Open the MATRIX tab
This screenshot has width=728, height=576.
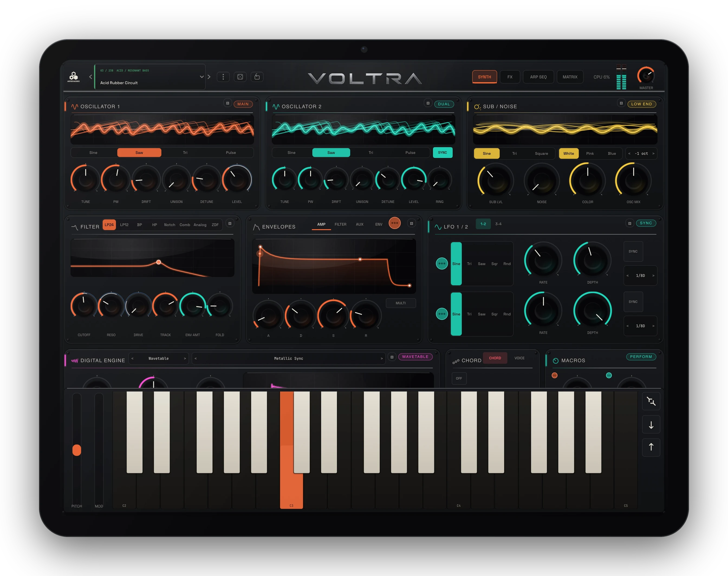pyautogui.click(x=570, y=77)
